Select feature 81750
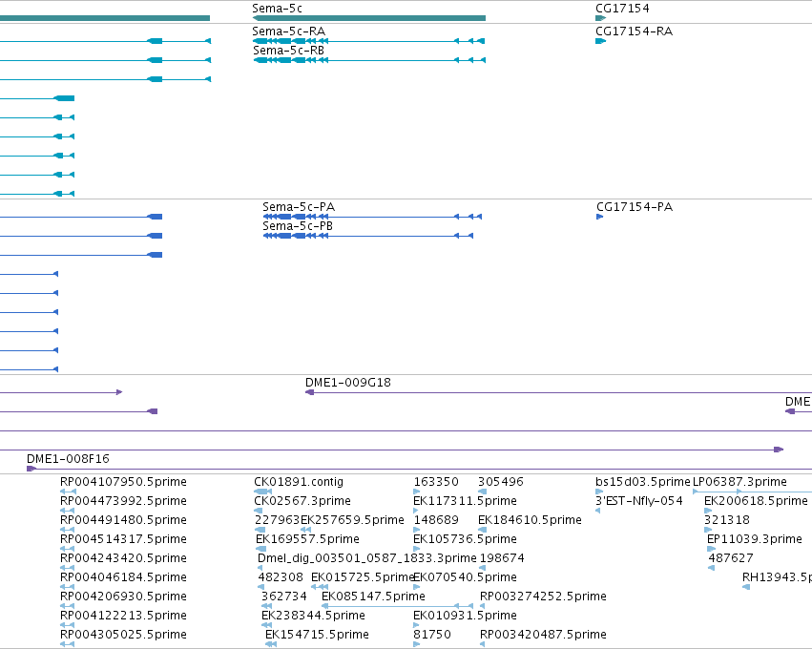The width and height of the screenshot is (812, 649). coord(432,635)
